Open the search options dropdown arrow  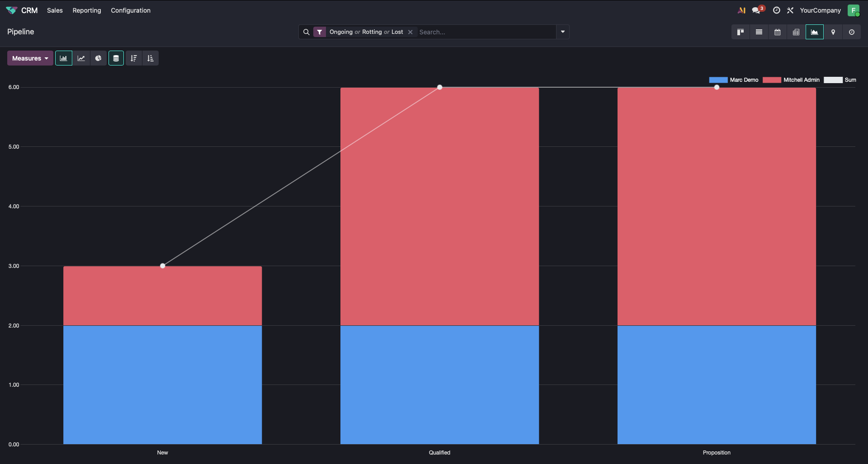[563, 32]
